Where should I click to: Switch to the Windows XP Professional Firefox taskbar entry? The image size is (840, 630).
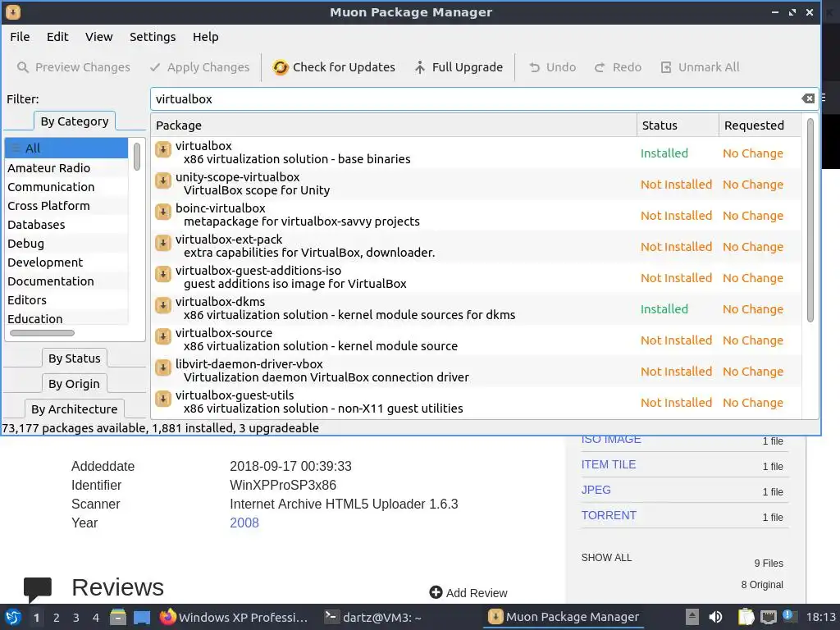[234, 617]
